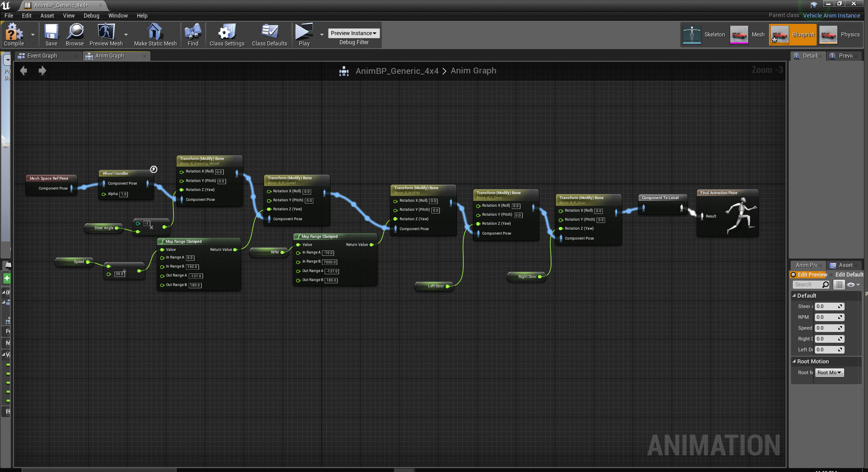Viewport: 868px width, 472px height.
Task: Toggle Rotation Z (Yaw) pin on Steering Wheel bone node
Action: pyautogui.click(x=181, y=190)
